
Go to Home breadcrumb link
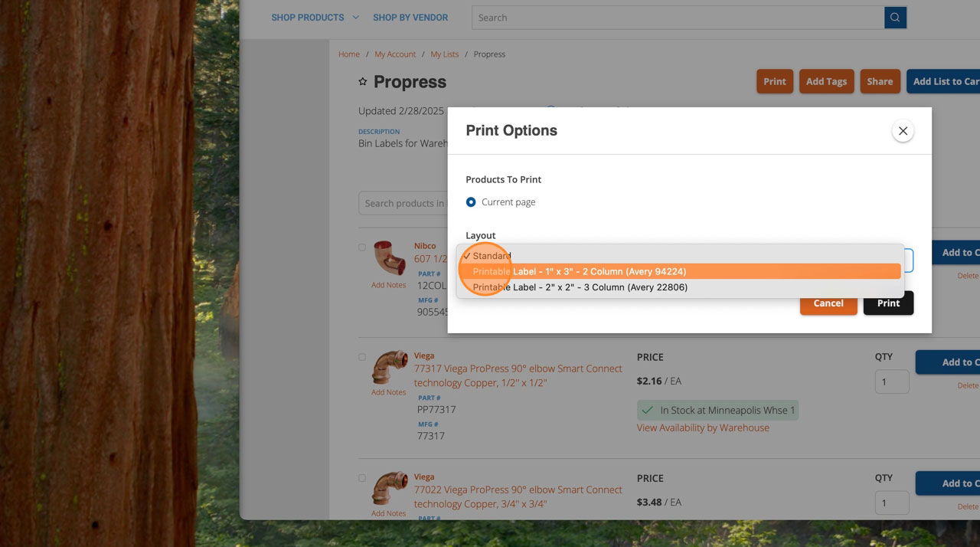[349, 54]
